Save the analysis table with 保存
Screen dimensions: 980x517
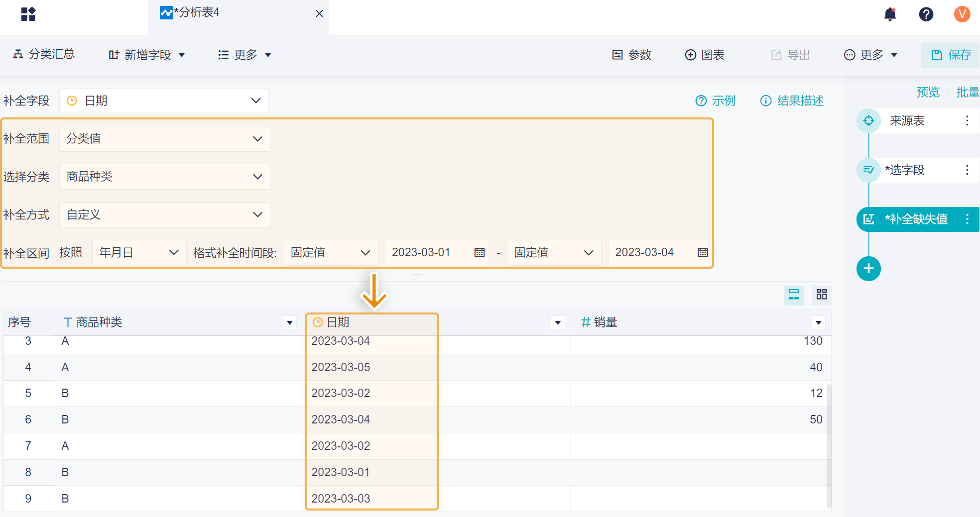pos(951,55)
